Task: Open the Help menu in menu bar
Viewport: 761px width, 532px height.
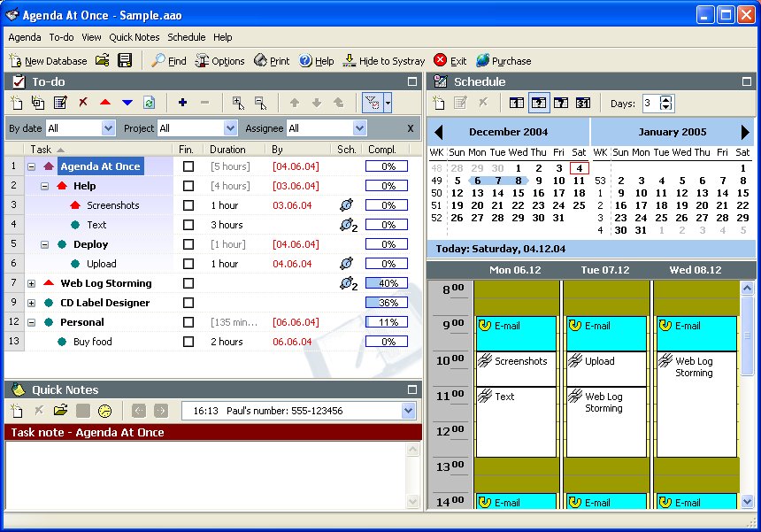Action: 223,37
